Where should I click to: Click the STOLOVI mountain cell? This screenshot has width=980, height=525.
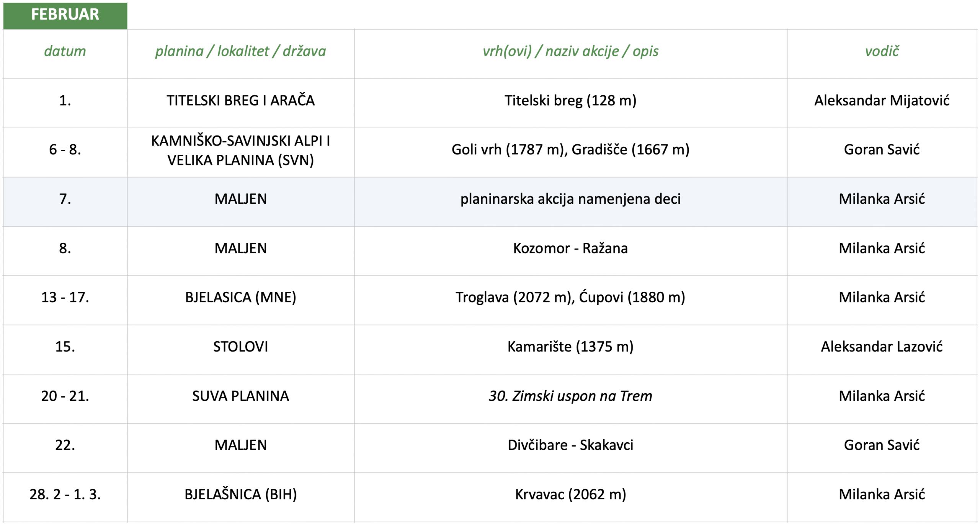tap(240, 347)
